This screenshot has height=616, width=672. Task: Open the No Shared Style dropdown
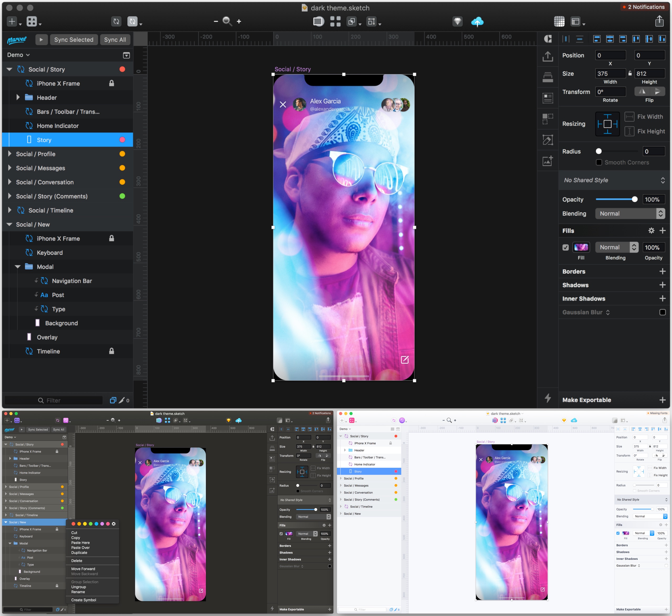614,180
